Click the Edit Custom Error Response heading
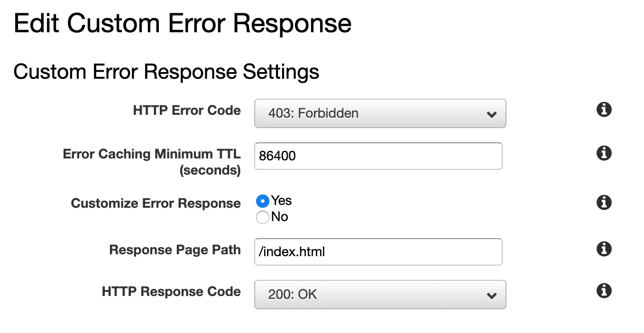 [183, 24]
